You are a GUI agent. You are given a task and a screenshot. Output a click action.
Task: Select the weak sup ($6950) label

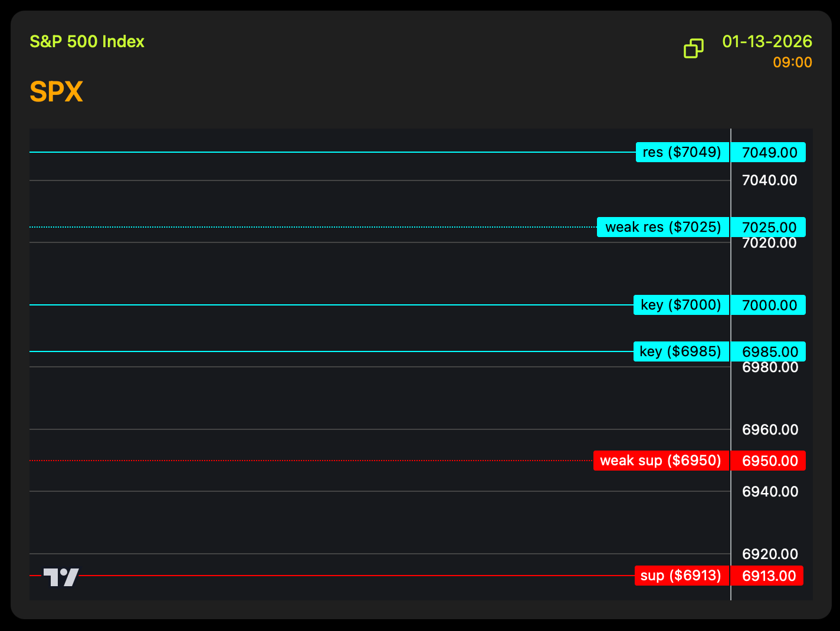click(661, 461)
